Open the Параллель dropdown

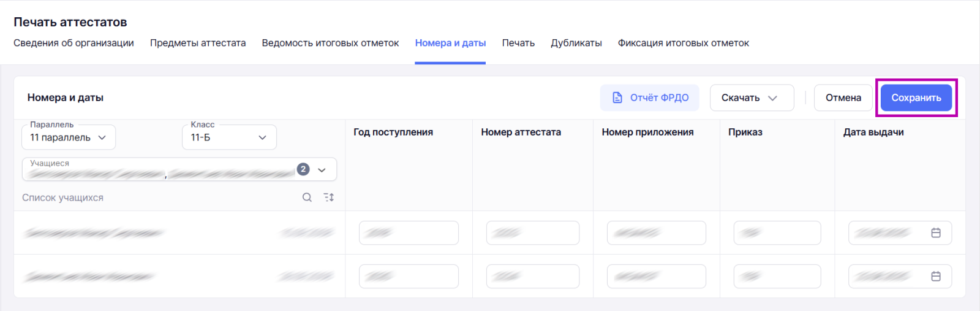pos(69,137)
